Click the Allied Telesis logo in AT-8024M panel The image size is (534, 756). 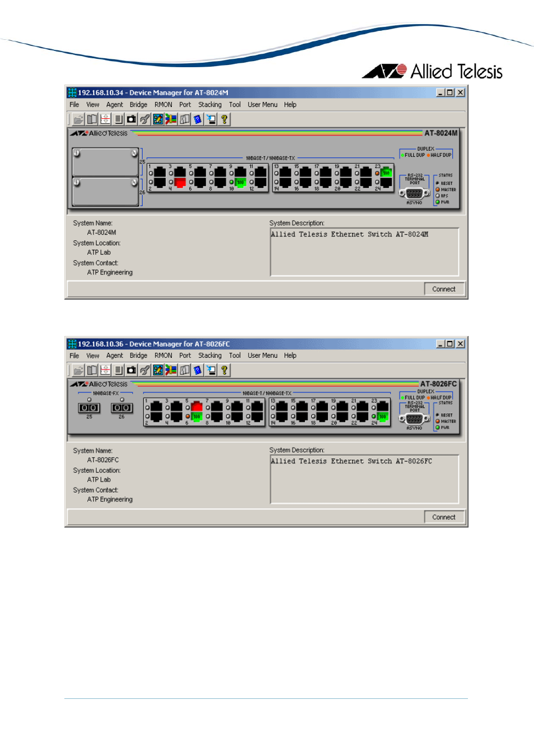coord(99,133)
